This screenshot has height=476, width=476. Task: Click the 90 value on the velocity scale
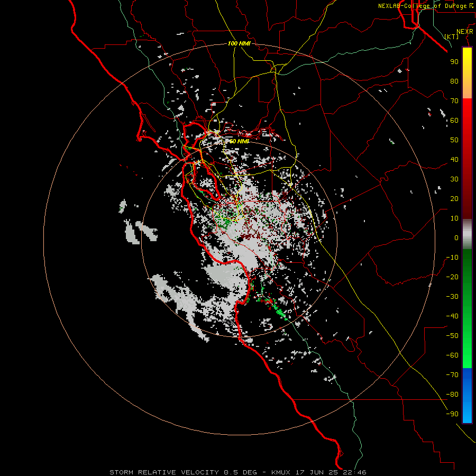tap(454, 62)
